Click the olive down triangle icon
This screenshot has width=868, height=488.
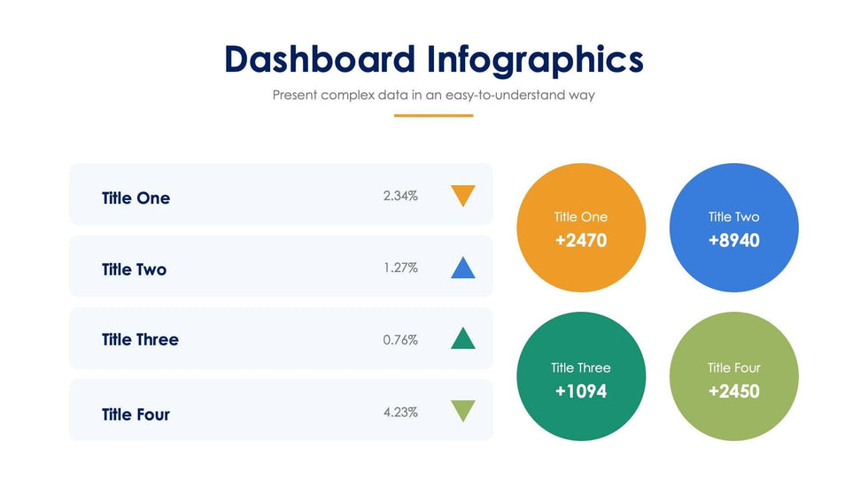(462, 410)
